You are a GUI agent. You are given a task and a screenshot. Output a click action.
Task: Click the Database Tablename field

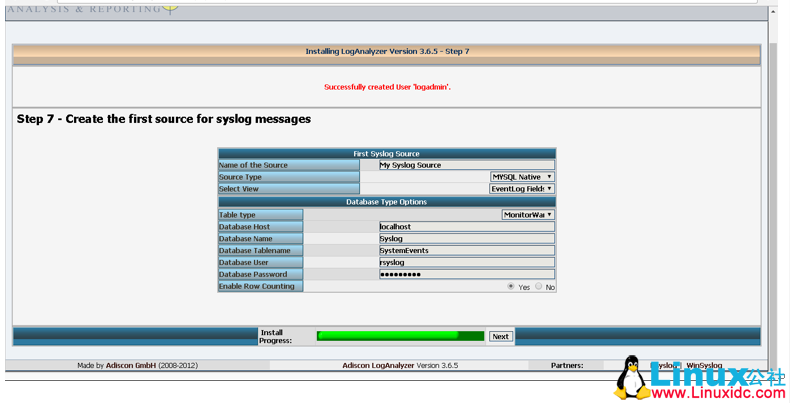click(467, 250)
